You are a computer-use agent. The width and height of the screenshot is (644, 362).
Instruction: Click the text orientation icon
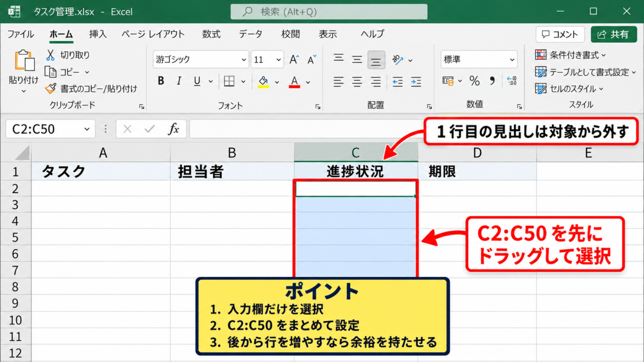(x=398, y=60)
